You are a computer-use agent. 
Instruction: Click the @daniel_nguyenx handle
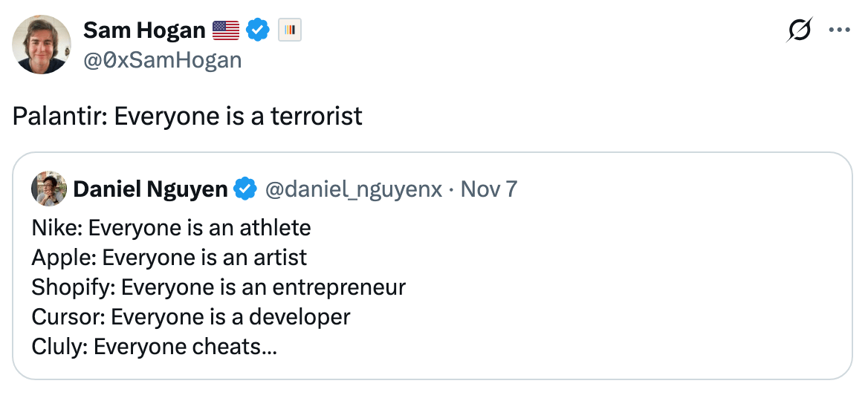[354, 190]
